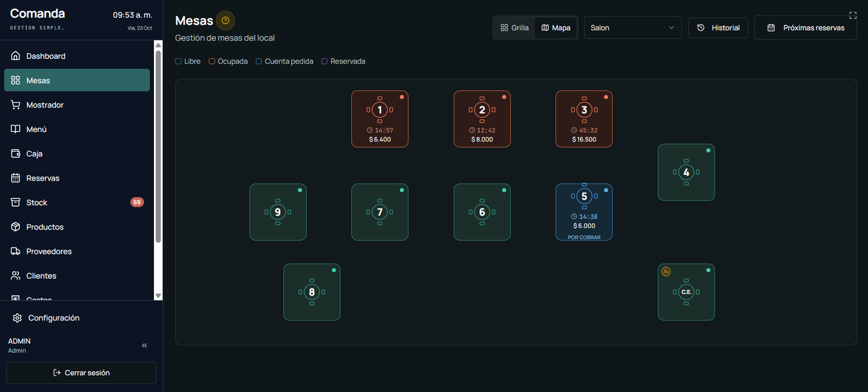Select table 5 marked Por Cobrar

click(584, 212)
